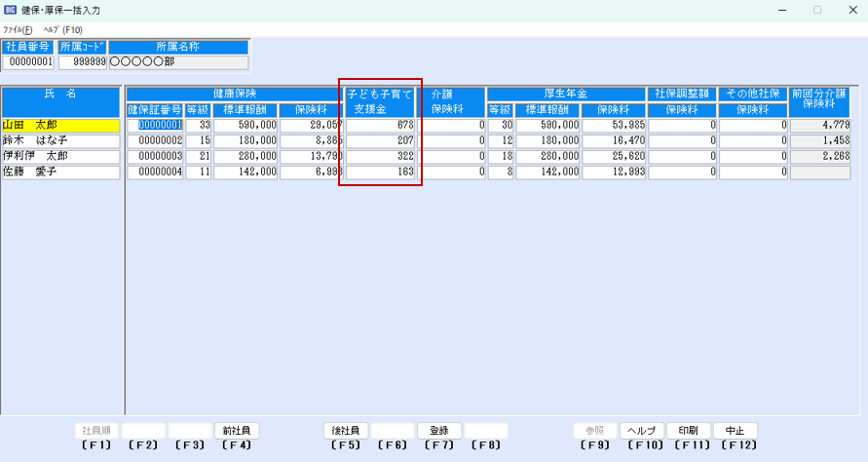Select employee 山田 太郎 in name list
Image resolution: width=868 pixels, height=462 pixels.
coord(60,126)
